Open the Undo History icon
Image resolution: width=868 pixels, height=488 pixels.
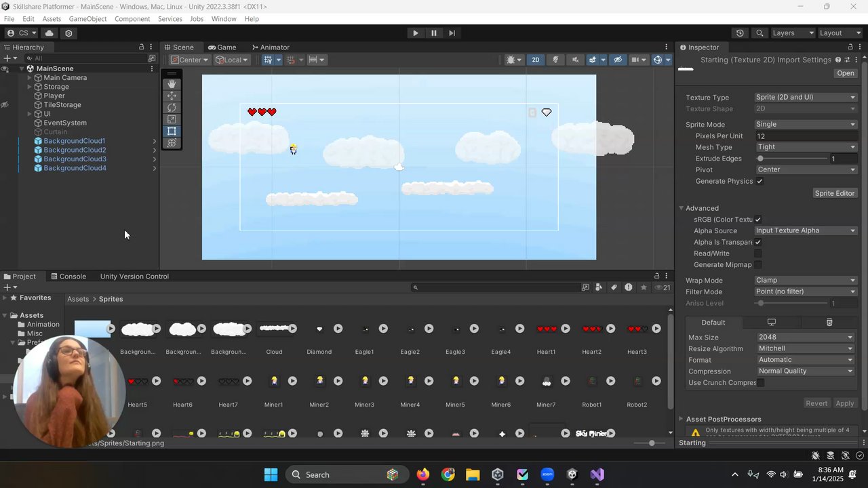point(740,33)
